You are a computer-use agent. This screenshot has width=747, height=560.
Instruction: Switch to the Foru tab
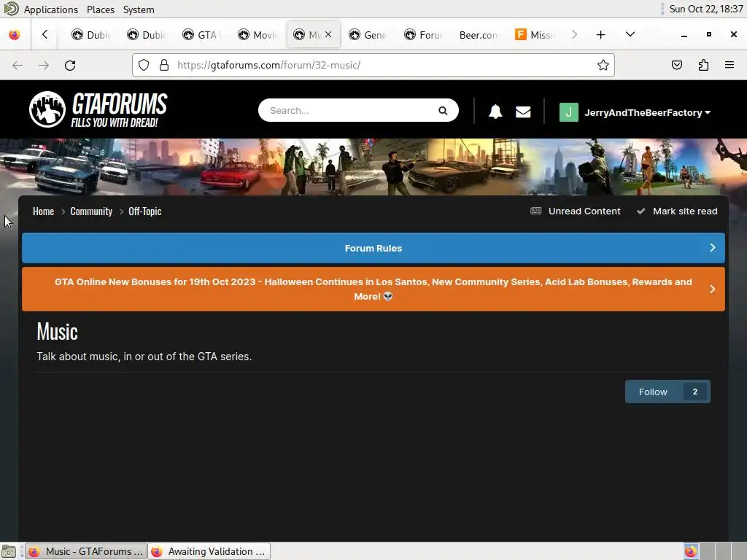click(424, 35)
